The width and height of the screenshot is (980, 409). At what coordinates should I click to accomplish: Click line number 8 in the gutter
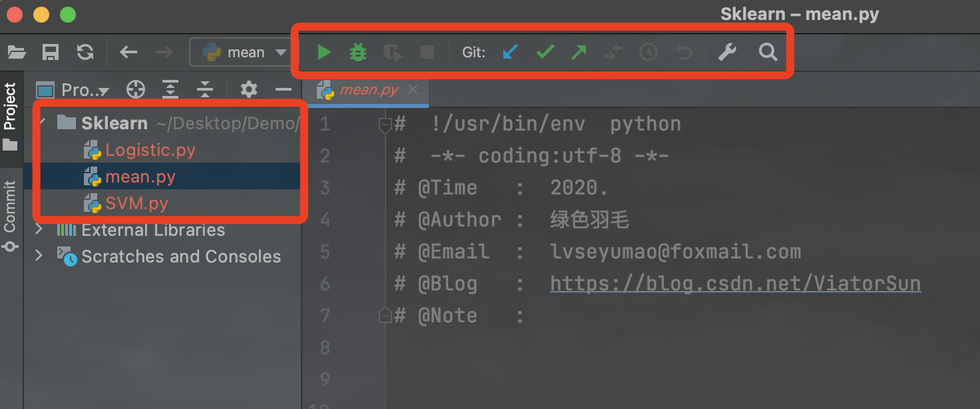coord(325,348)
